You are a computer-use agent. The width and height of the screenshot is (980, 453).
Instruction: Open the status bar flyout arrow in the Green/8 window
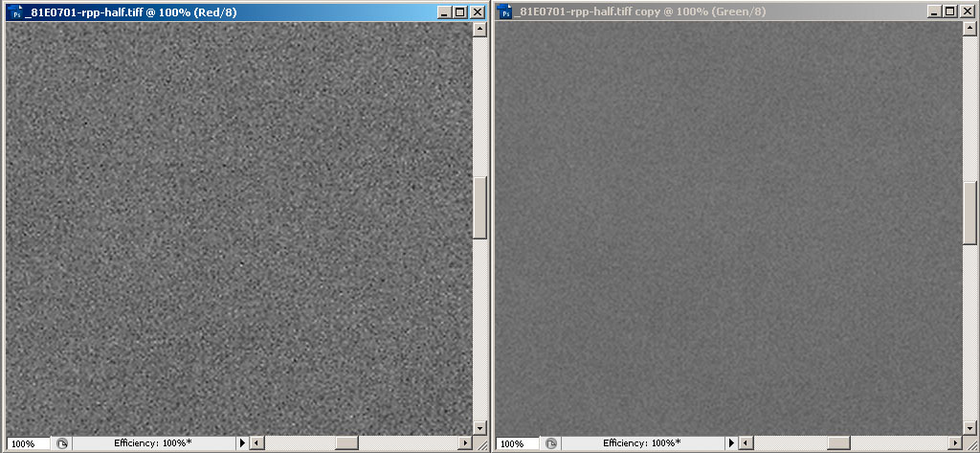point(732,443)
